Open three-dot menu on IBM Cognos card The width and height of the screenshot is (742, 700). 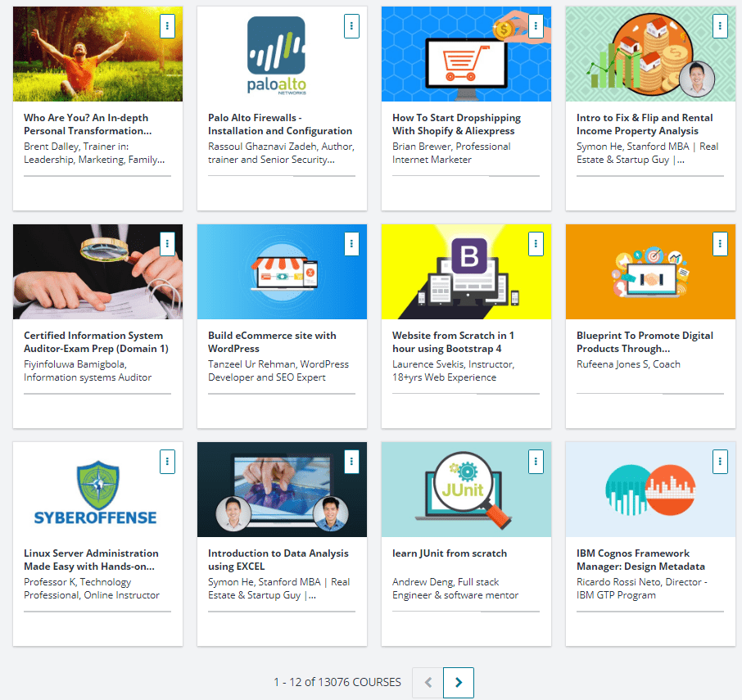(x=720, y=462)
